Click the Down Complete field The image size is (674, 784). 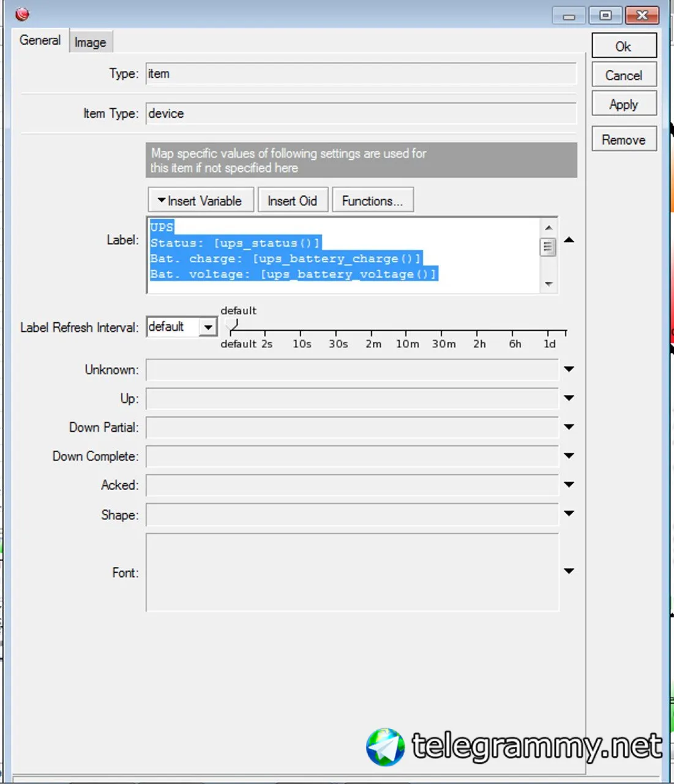352,456
